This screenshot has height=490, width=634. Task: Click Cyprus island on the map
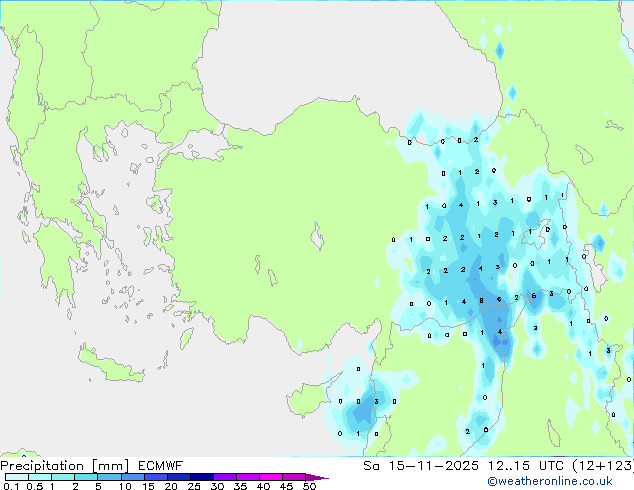click(x=307, y=399)
